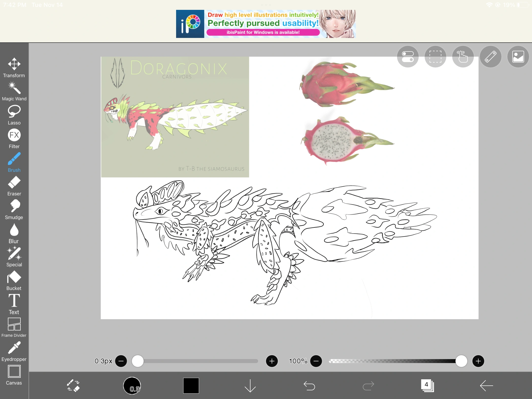The height and width of the screenshot is (399, 532).
Task: Open the quick settings panel
Action: point(408,57)
